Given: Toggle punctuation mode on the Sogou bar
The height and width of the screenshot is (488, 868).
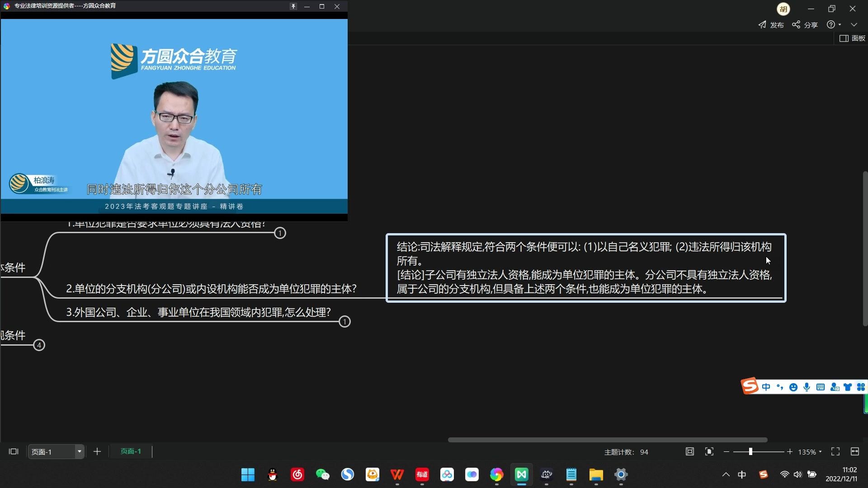Looking at the screenshot, I should pos(780,387).
